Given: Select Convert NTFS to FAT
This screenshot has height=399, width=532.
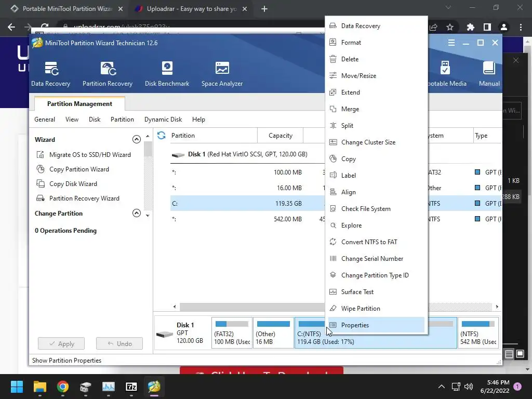Looking at the screenshot, I should click(376, 242).
